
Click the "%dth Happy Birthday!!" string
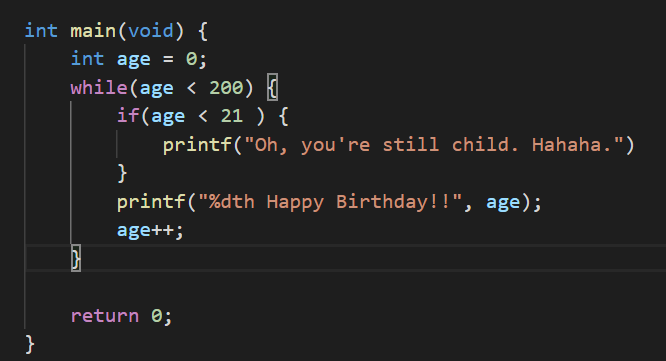coord(330,202)
